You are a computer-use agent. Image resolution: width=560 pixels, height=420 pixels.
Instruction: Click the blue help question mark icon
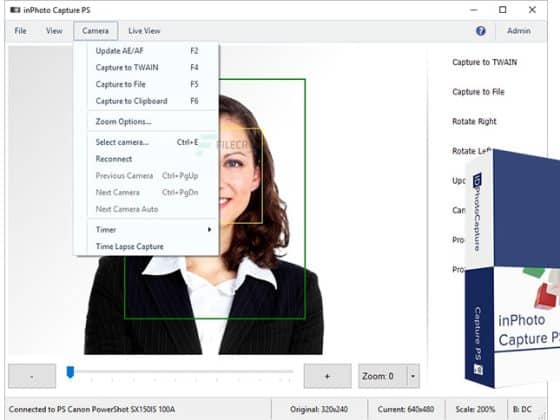coord(481,31)
